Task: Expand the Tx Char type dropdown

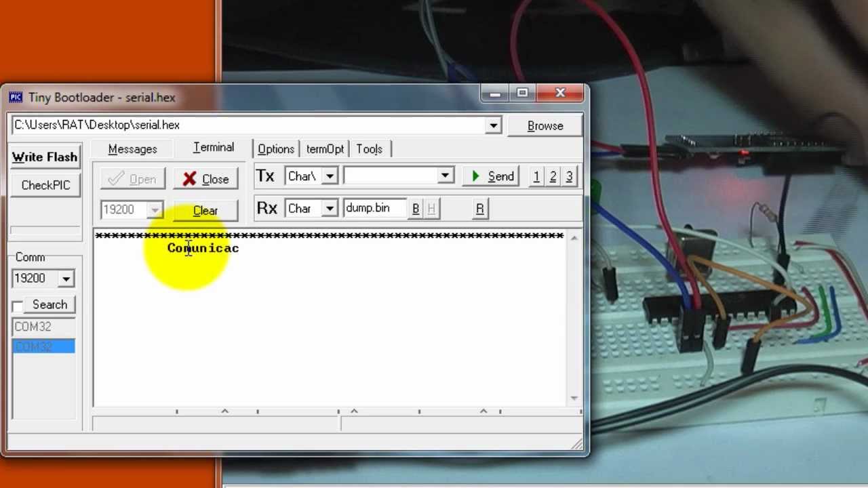Action: [330, 176]
